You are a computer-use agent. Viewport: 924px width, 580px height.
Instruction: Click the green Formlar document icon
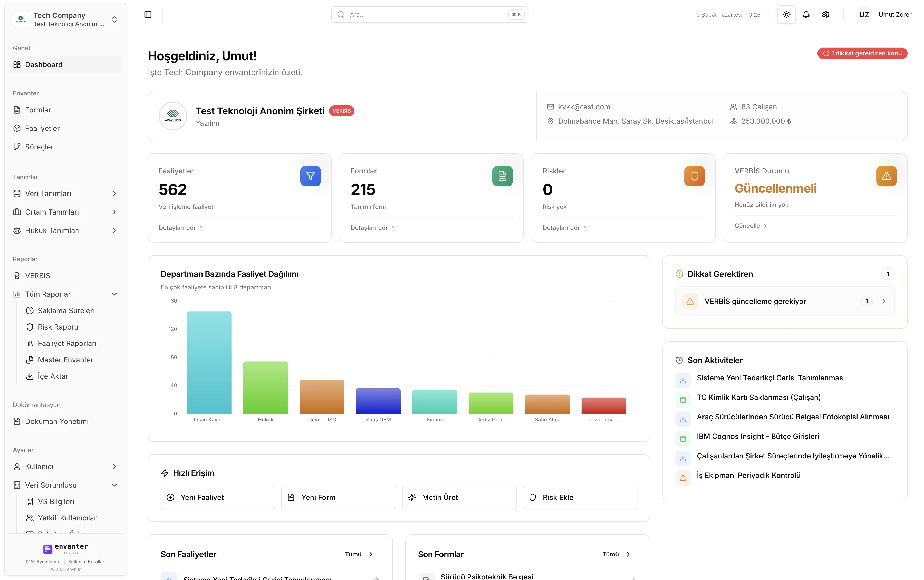click(502, 176)
